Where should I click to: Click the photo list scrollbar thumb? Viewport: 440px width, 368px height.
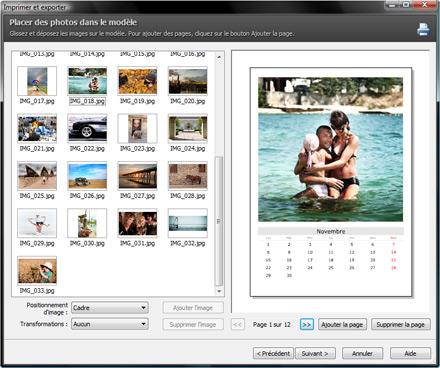pyautogui.click(x=219, y=221)
